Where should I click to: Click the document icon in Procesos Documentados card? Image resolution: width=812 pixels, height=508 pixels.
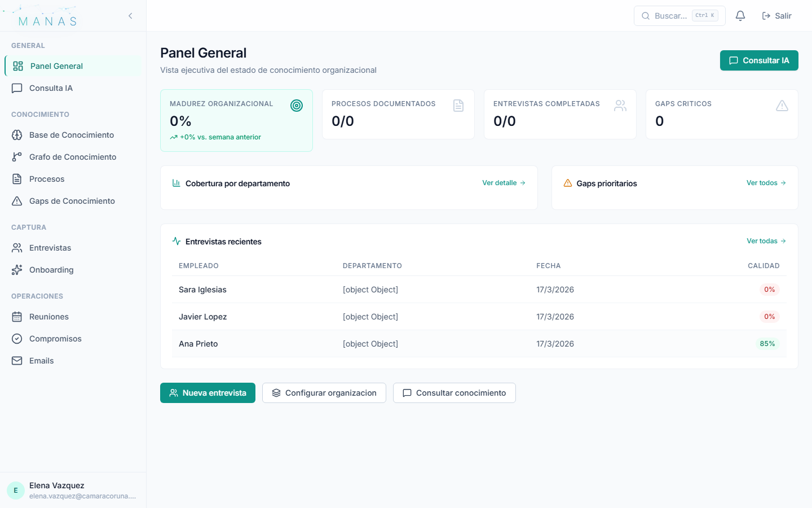[458, 106]
